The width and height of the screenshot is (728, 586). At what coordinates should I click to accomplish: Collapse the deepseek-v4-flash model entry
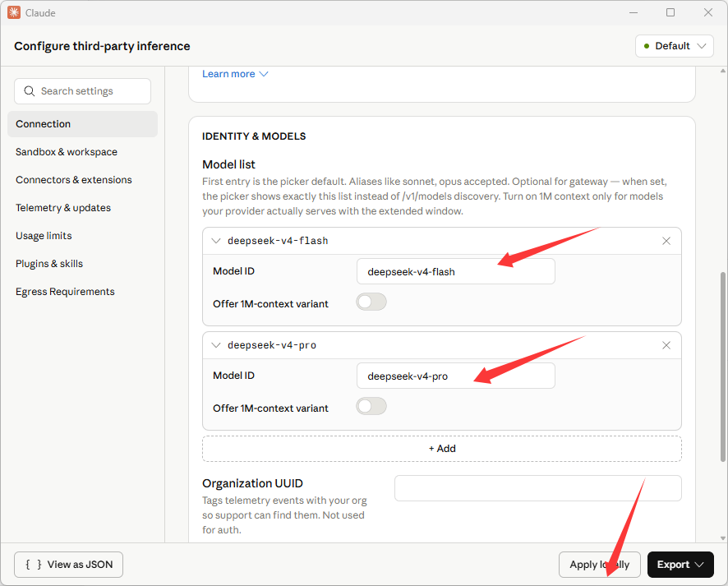pos(216,241)
